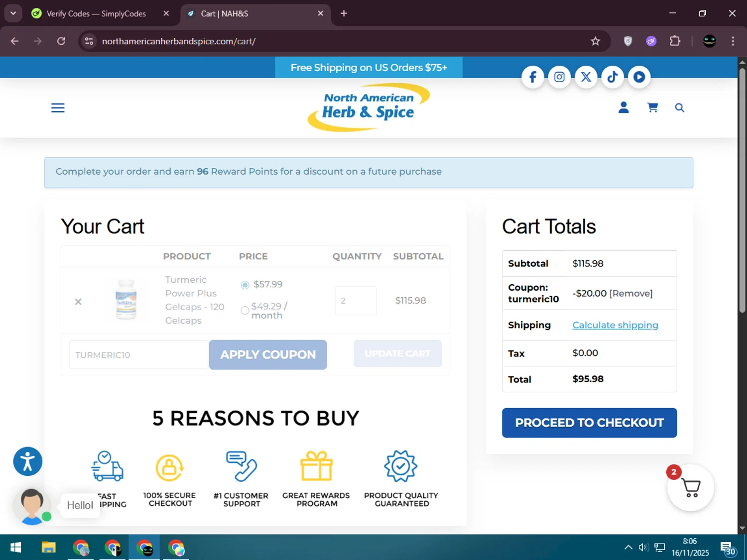Click the quantity field showing 2
This screenshot has width=747, height=560.
pyautogui.click(x=356, y=301)
